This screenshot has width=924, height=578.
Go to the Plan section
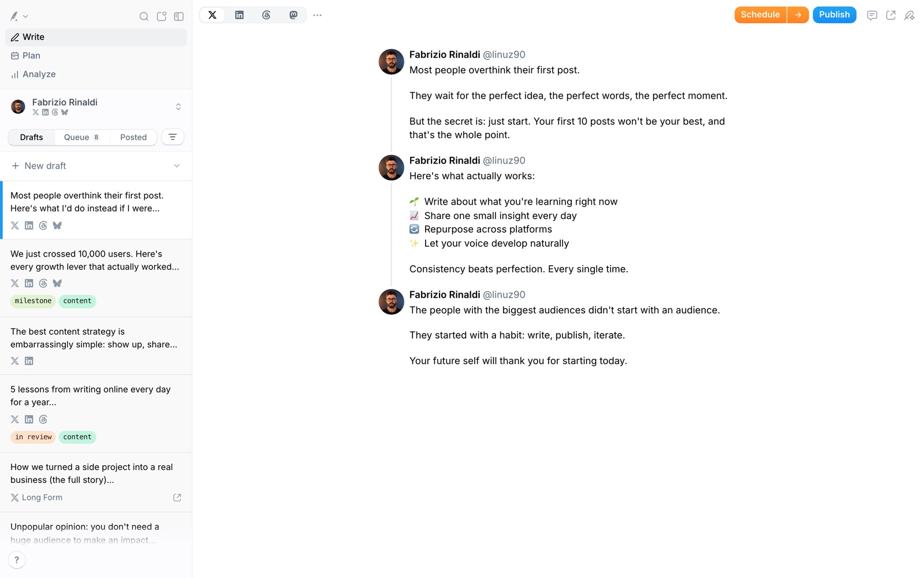96,55
